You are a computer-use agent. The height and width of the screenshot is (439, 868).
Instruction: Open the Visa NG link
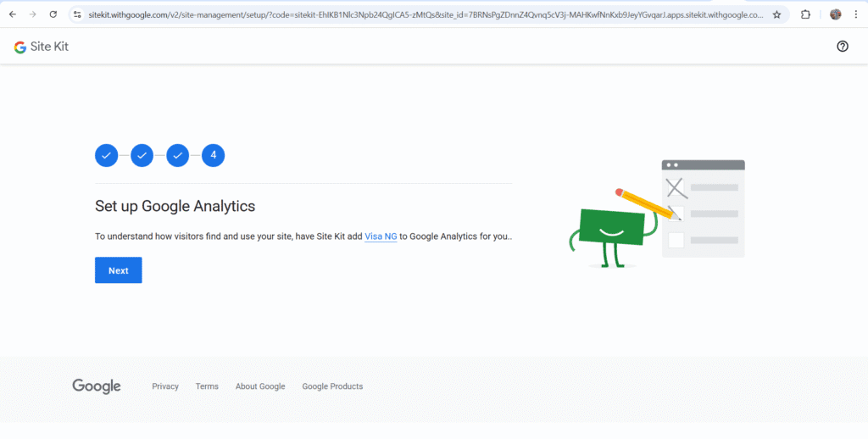pyautogui.click(x=381, y=236)
